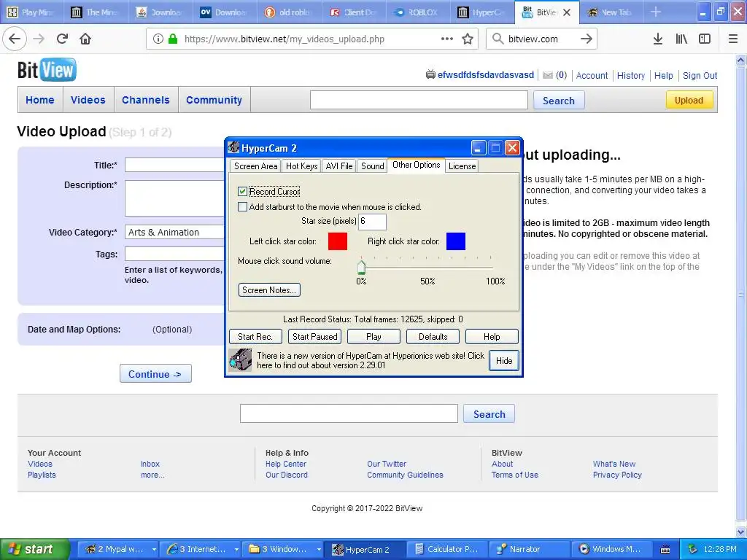Screen dimensions: 747x560
Task: Enable starburst on mouse click checkbox
Action: (x=242, y=206)
